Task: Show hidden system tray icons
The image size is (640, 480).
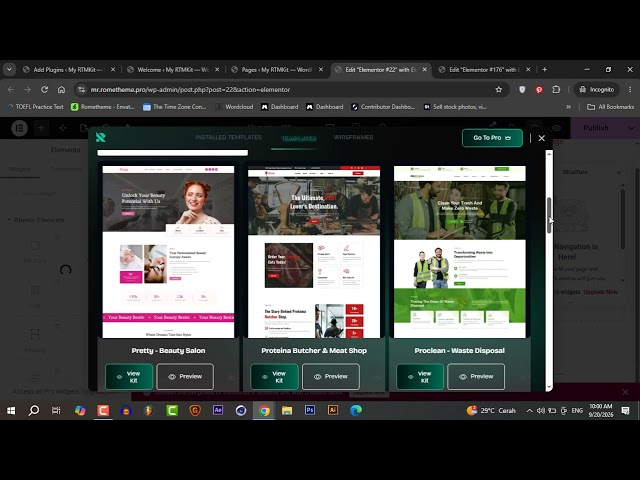Action: point(529,411)
